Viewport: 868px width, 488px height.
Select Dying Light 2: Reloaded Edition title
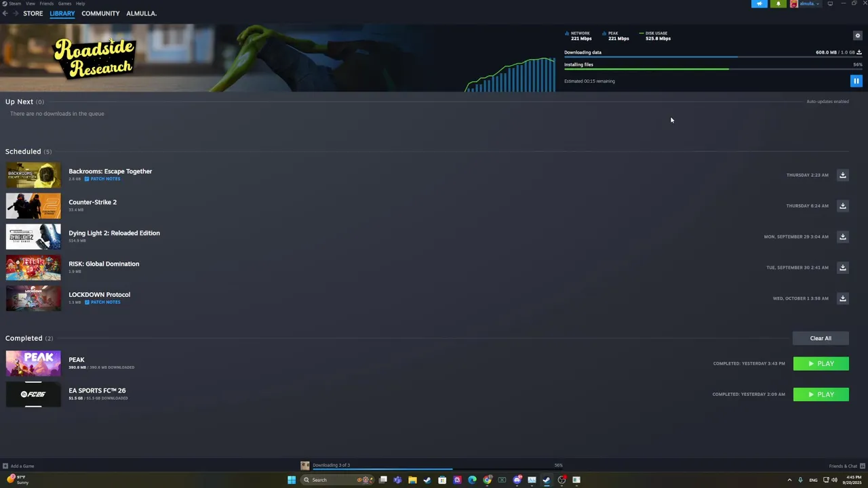114,233
